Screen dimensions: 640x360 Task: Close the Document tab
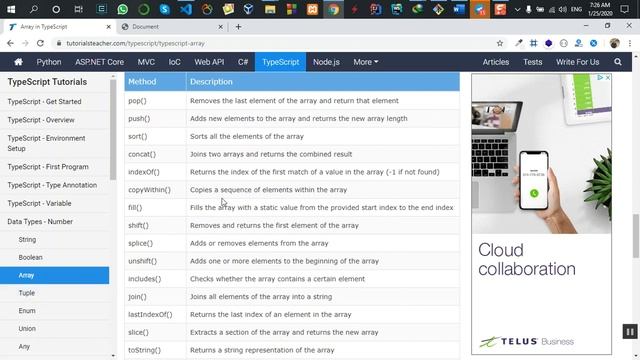(220, 27)
